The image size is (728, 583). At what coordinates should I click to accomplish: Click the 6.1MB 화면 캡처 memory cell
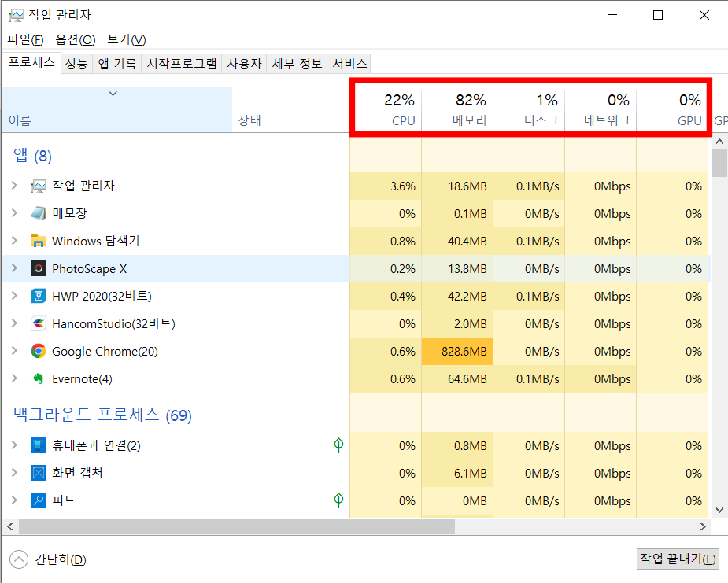click(457, 474)
